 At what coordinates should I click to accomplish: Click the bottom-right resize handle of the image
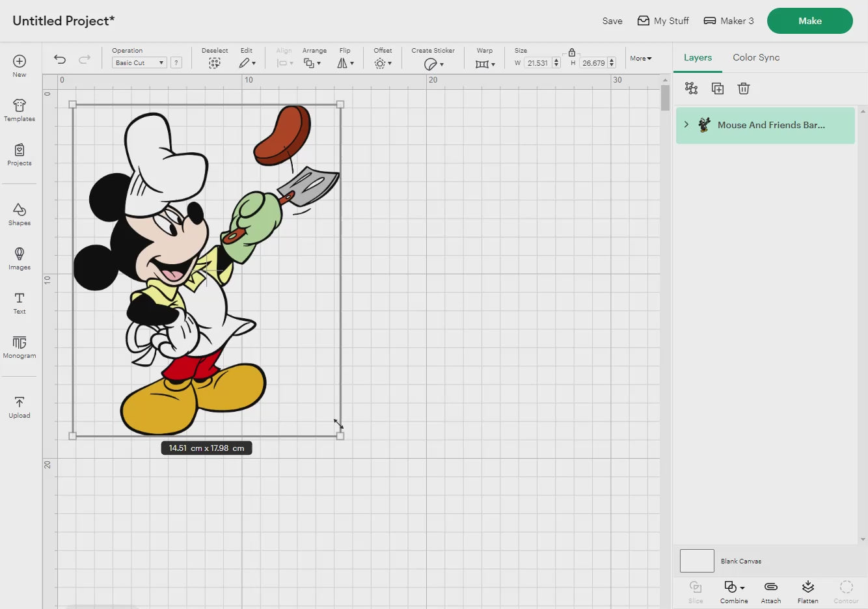pyautogui.click(x=340, y=436)
